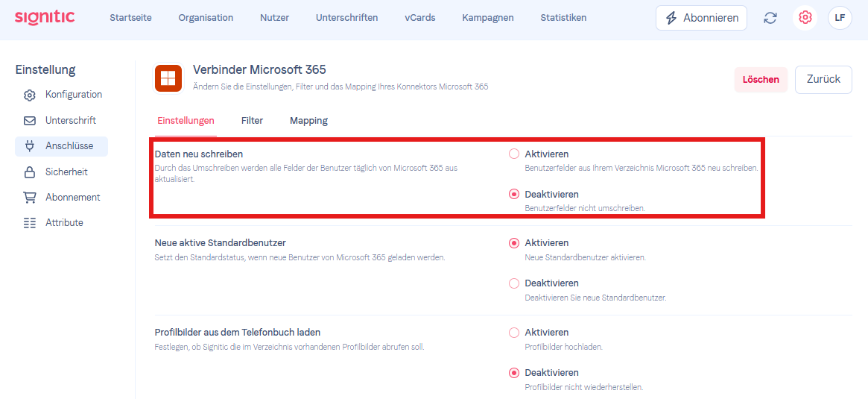Click text 'Benutzerfelder nicht umschreiben.'
The width and height of the screenshot is (868, 399).
pyautogui.click(x=585, y=208)
